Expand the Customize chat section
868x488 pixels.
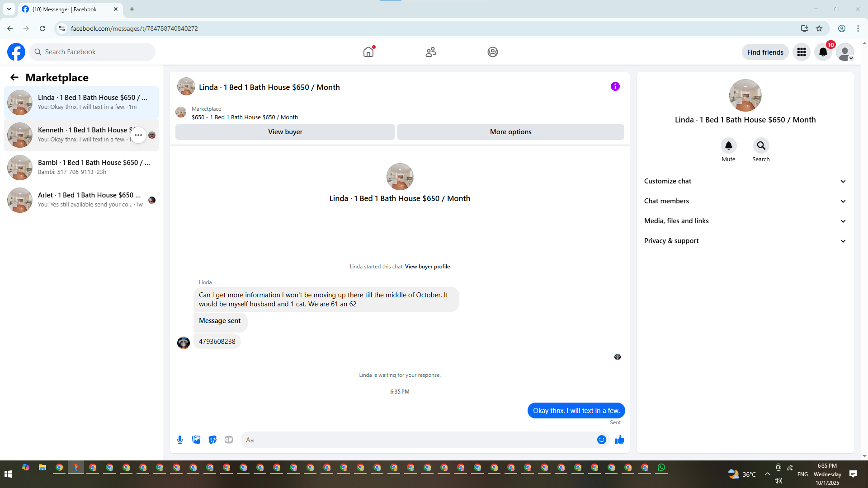click(x=745, y=181)
